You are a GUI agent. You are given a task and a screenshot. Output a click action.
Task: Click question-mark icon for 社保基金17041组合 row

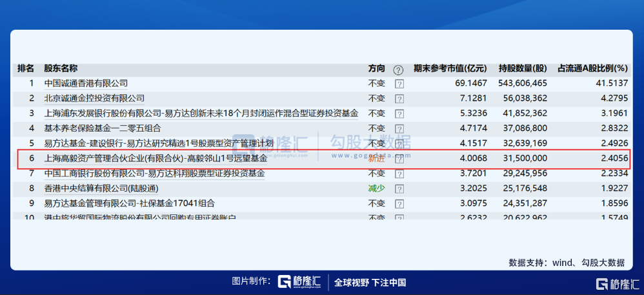point(399,204)
